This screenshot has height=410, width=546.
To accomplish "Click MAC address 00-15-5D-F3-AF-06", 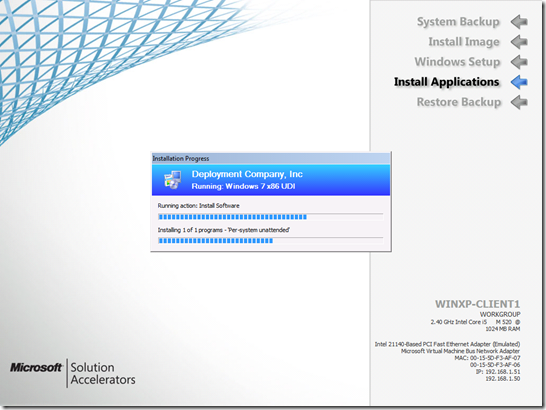I will point(495,365).
